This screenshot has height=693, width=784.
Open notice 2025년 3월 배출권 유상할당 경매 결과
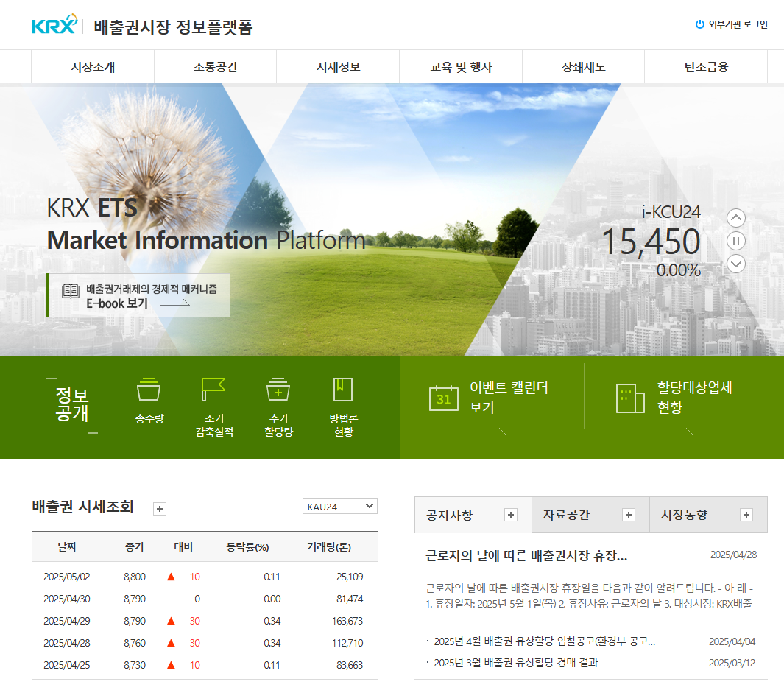tap(515, 663)
